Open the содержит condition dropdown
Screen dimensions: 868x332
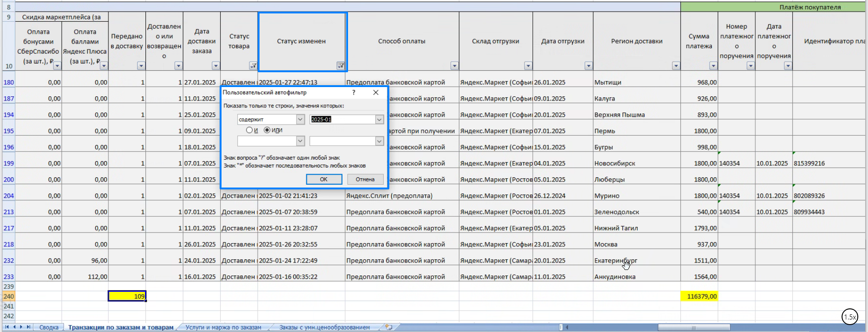coord(300,119)
